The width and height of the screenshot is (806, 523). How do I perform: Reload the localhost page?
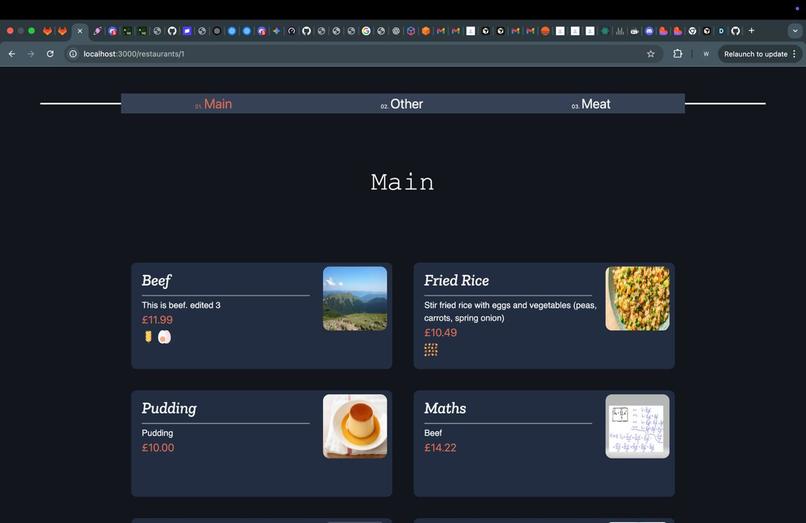tap(50, 53)
